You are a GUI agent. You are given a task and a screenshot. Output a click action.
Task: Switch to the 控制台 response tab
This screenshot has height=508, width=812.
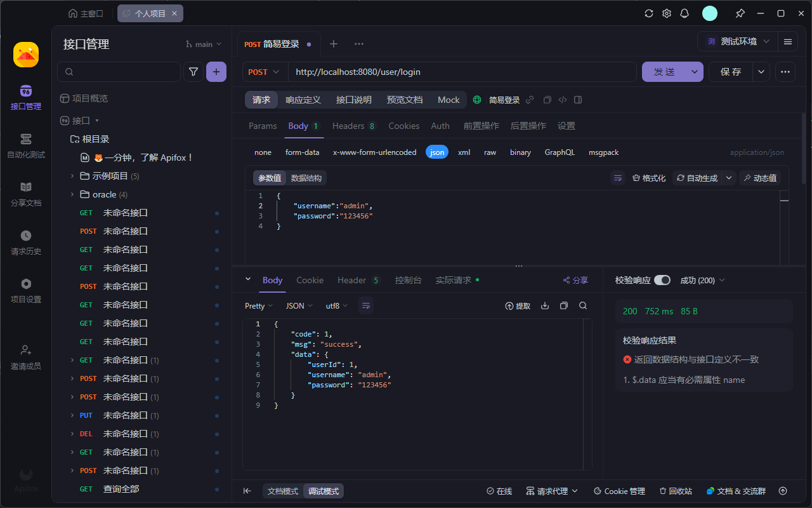(408, 280)
